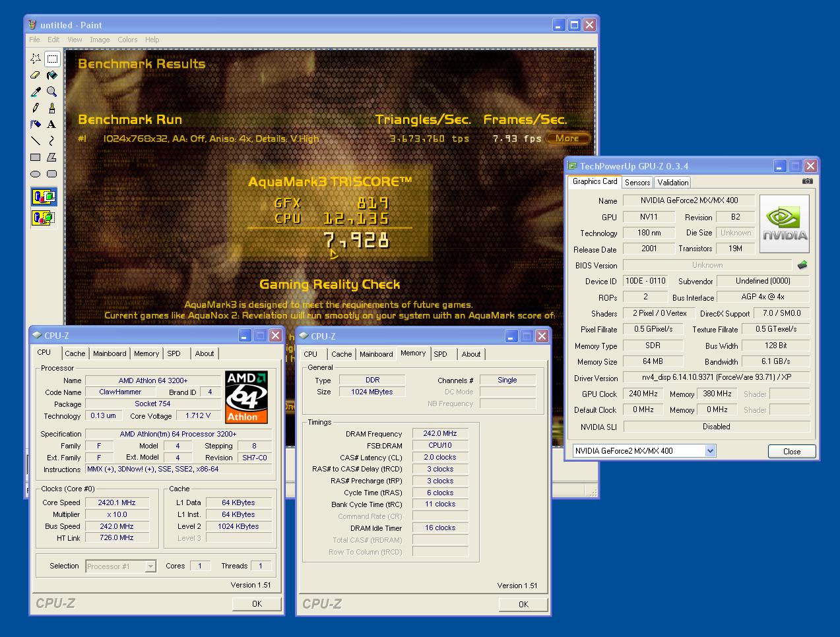Click the AMD Athlon 64 logo in CPU-Z

246,396
